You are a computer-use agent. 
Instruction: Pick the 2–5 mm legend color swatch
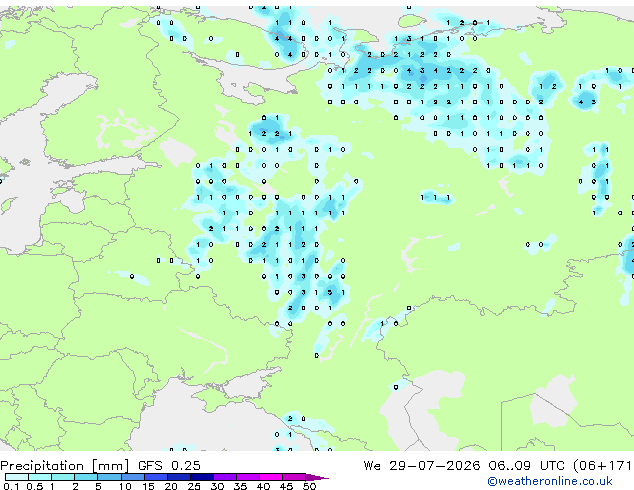86,477
